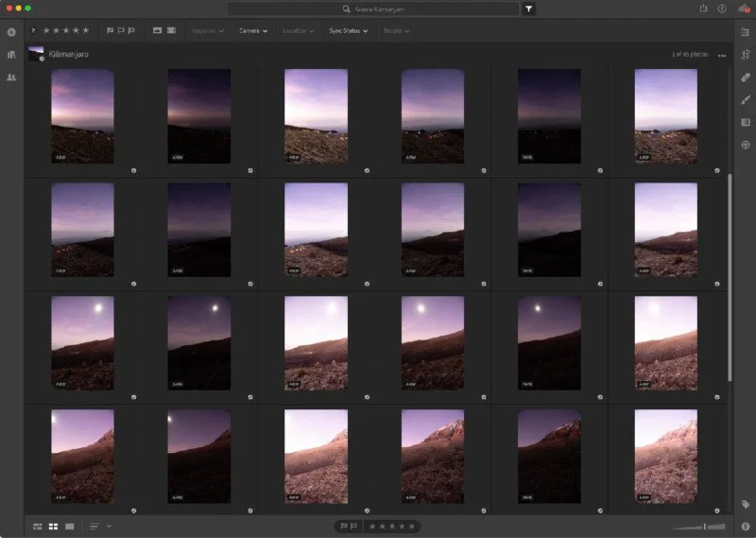The image size is (756, 538).
Task: Open cloud sync status icon
Action: tap(744, 9)
